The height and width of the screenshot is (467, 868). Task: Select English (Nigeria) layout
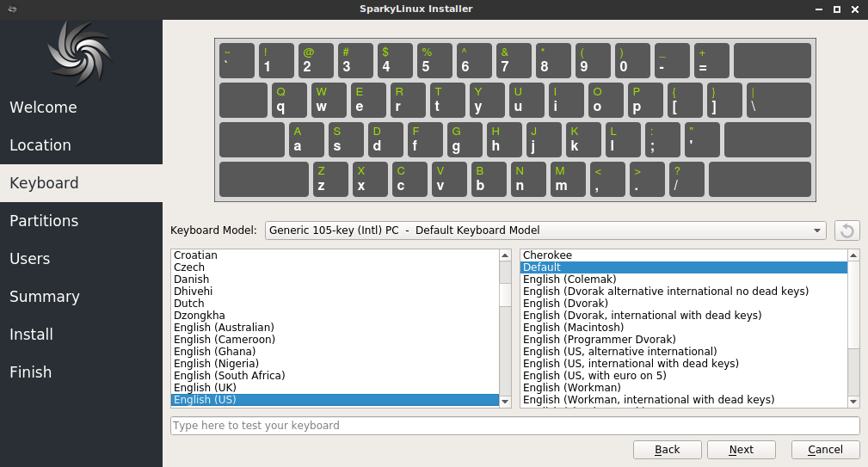(335, 364)
